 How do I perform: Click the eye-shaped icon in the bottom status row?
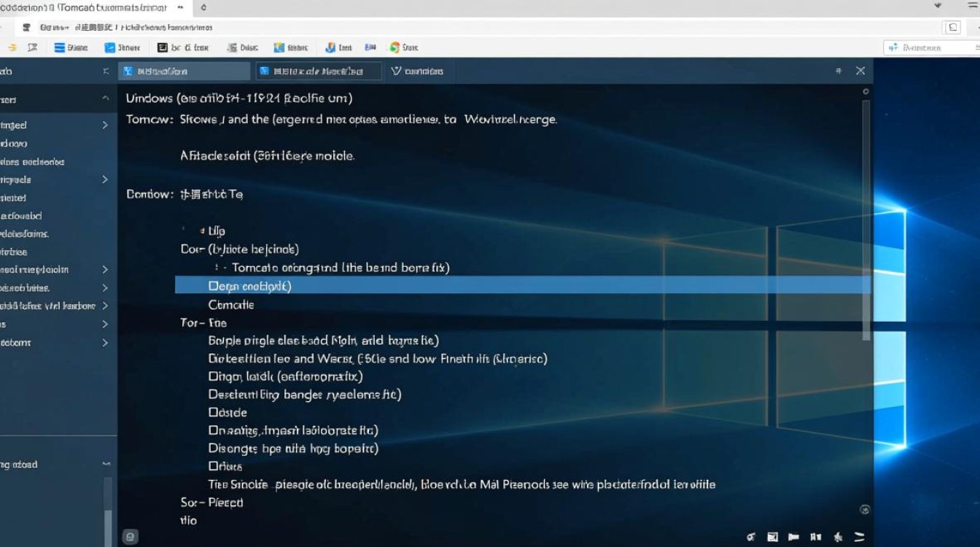tap(750, 537)
